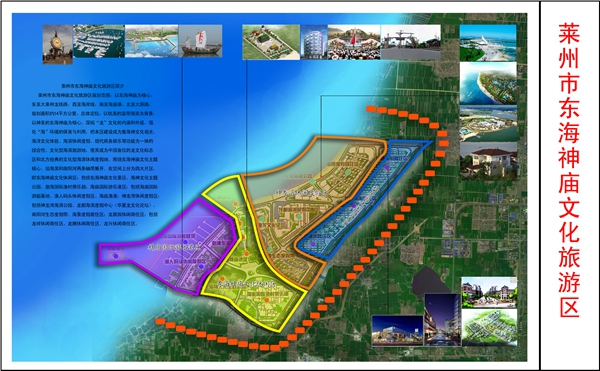This screenshot has height=371, width=600.
Task: Click the sailing ship photo with red sail
Action: pos(201,41)
